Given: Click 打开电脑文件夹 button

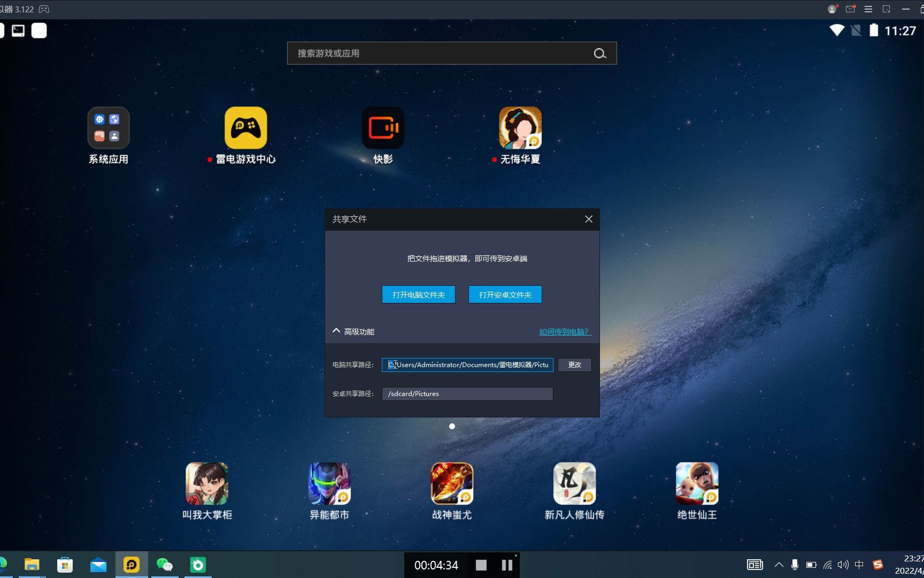Looking at the screenshot, I should click(x=419, y=294).
